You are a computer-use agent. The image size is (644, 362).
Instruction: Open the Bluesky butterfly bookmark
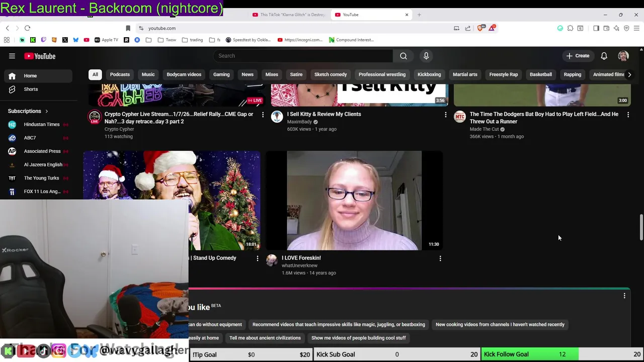coord(75,40)
